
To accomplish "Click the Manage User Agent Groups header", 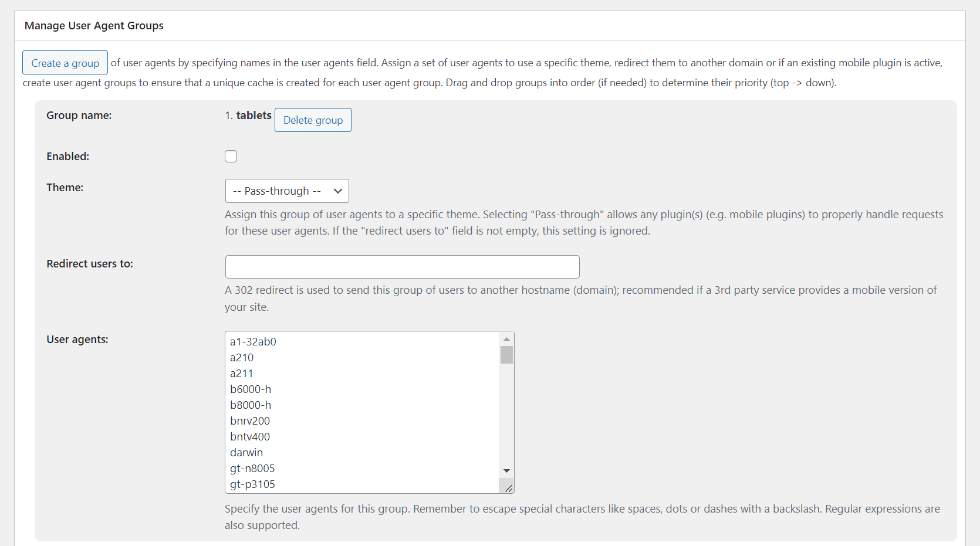I will tap(94, 26).
